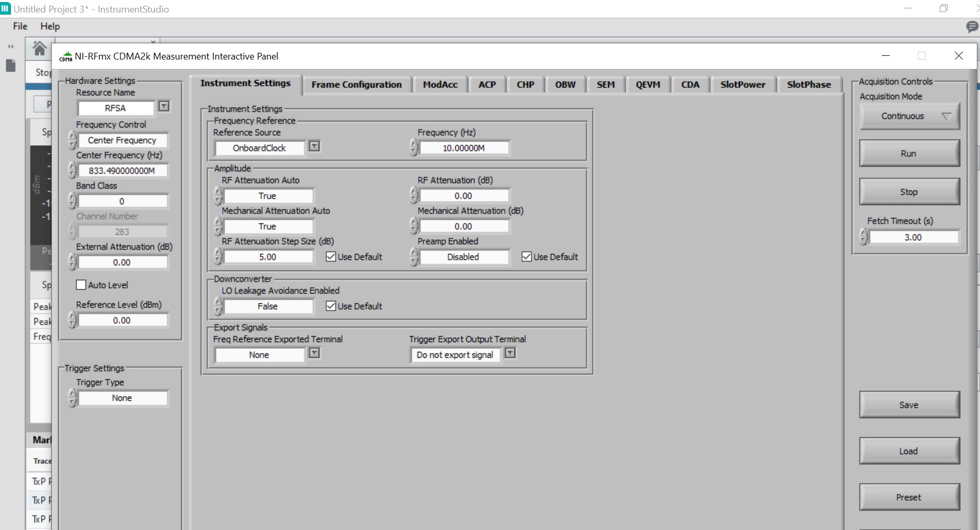Screen dimensions: 980x530
Task: Step the Band Class value
Action: click(x=73, y=201)
